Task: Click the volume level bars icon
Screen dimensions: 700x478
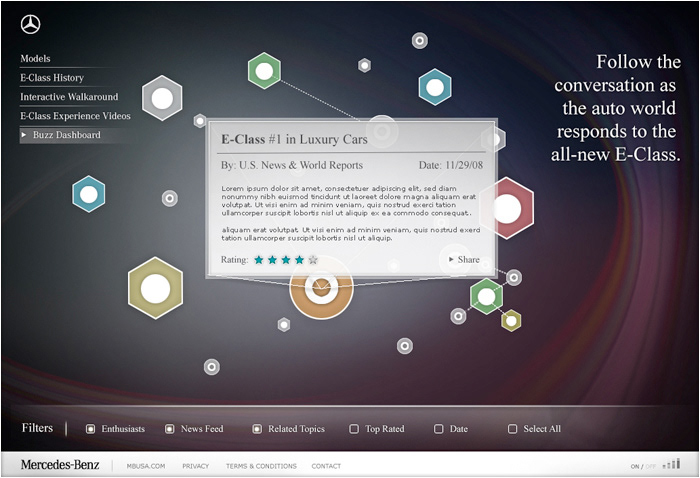Action: point(672,464)
